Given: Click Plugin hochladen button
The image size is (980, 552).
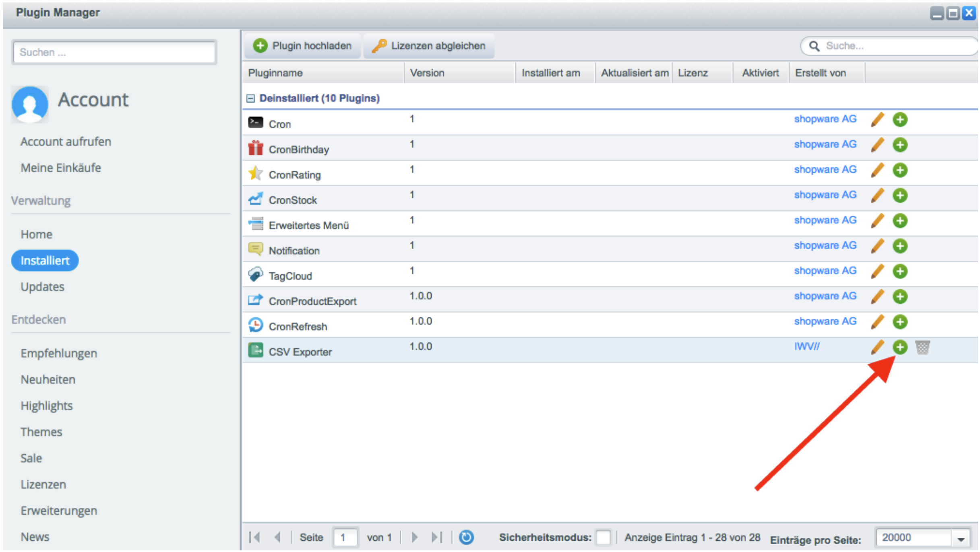Looking at the screenshot, I should [x=303, y=46].
